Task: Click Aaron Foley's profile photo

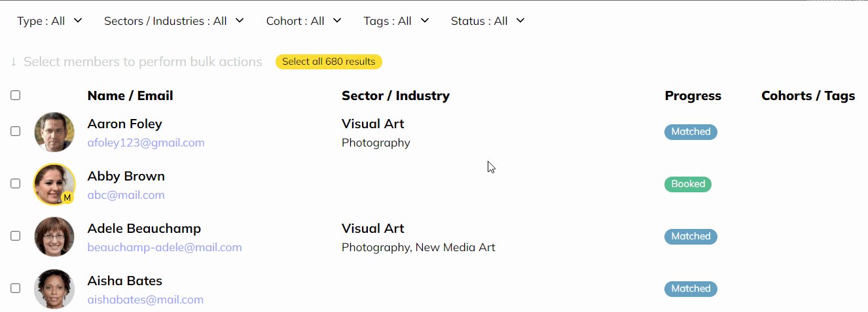Action: click(54, 132)
